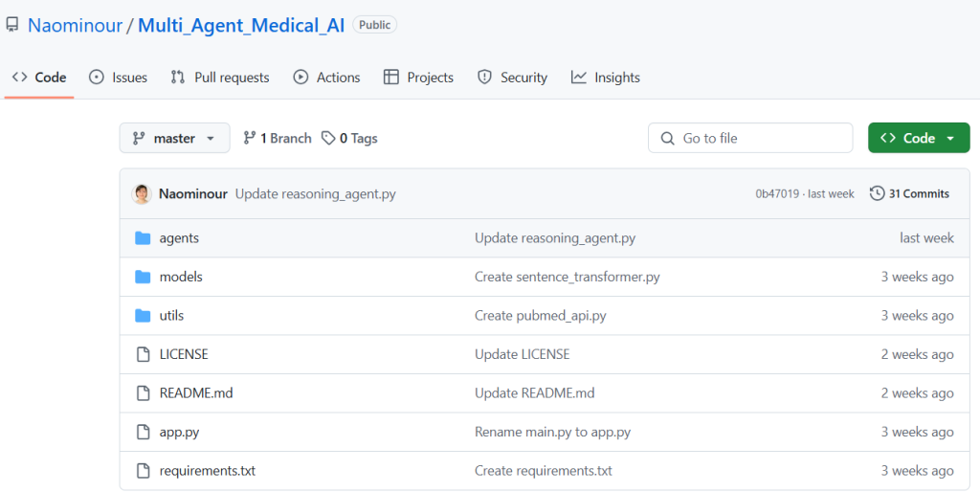The image size is (980, 492).
Task: View the 1 Branch link
Action: [x=278, y=138]
